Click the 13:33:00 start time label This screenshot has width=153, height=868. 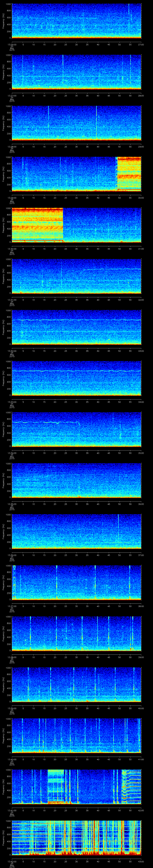[12, 402]
